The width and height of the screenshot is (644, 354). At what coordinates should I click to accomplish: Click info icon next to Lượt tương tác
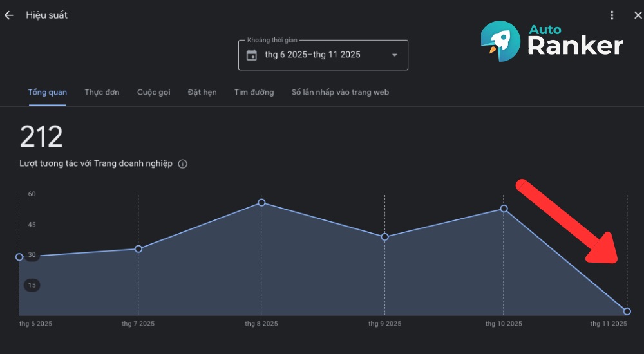pyautogui.click(x=183, y=164)
